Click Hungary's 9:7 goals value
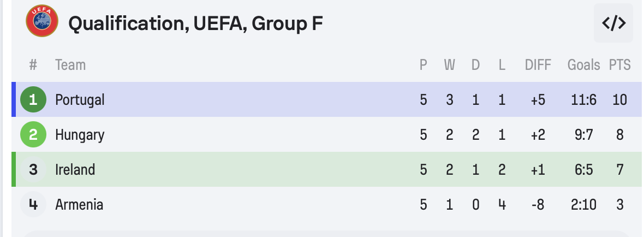Image resolution: width=644 pixels, height=237 pixels. [x=583, y=134]
